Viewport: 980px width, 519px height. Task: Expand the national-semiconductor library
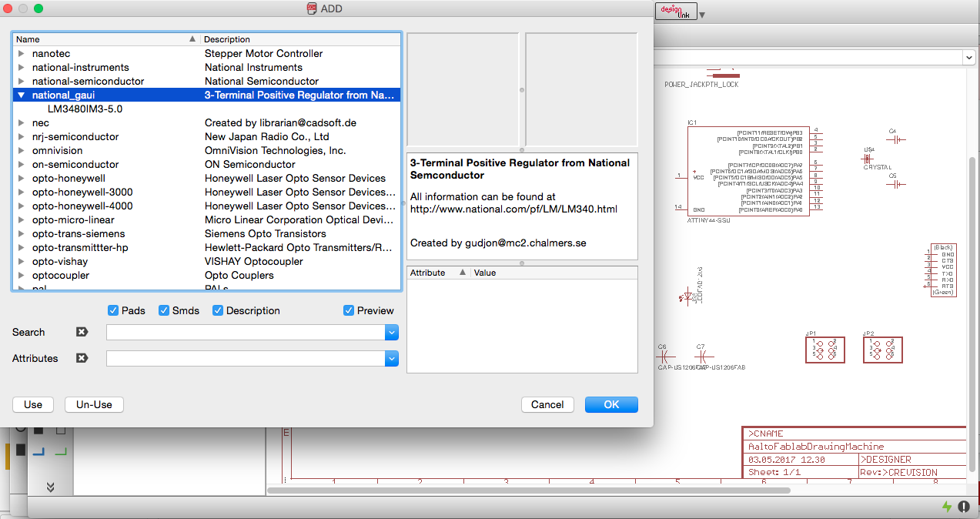tap(22, 81)
